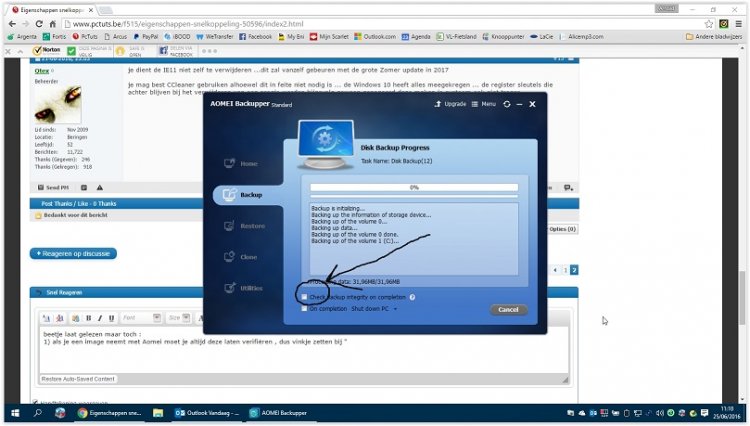Click Restore Auto-Saved Content

(x=78, y=379)
